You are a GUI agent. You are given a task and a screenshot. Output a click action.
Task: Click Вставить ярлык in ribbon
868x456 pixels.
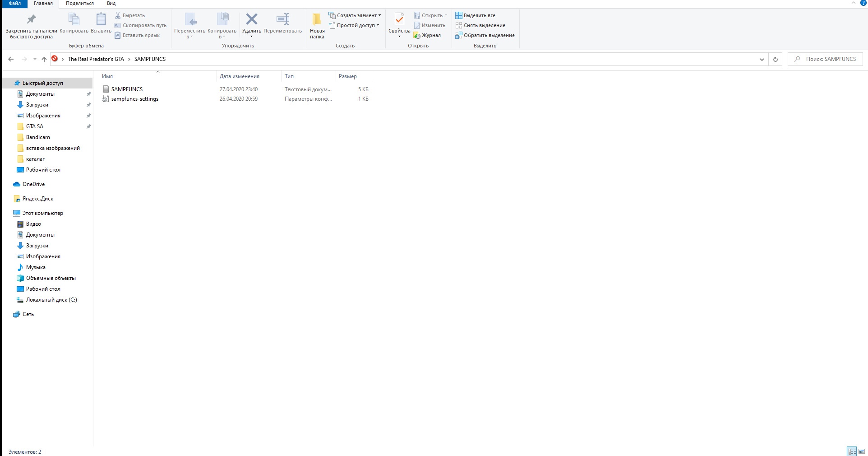(x=137, y=35)
